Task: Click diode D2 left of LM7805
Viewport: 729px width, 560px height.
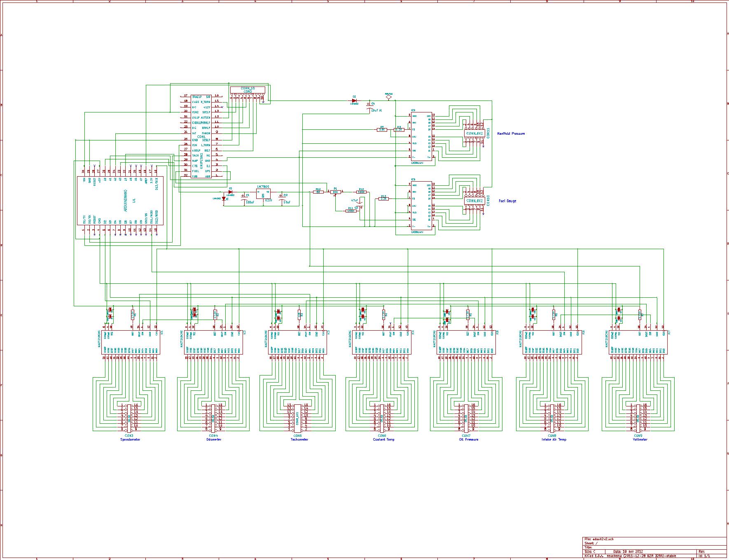Action: coord(230,192)
